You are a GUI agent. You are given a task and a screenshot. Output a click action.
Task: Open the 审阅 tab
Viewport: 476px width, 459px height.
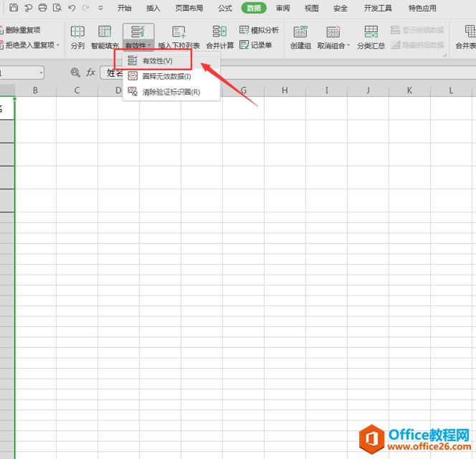(x=282, y=8)
